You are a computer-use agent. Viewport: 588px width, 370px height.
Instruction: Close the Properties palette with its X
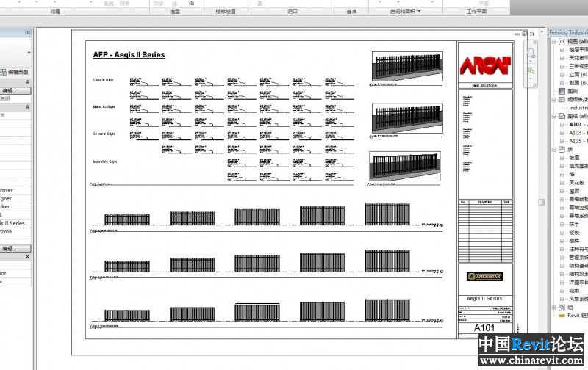[28, 32]
